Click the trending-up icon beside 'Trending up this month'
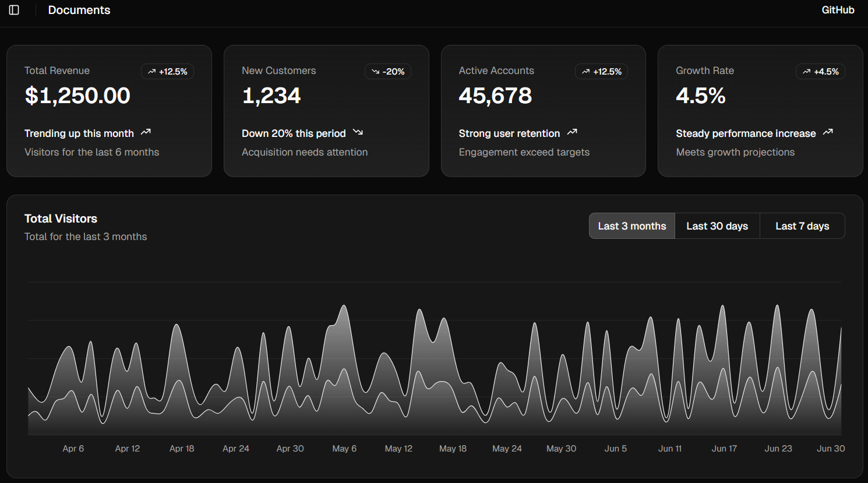The image size is (868, 483). click(x=146, y=132)
